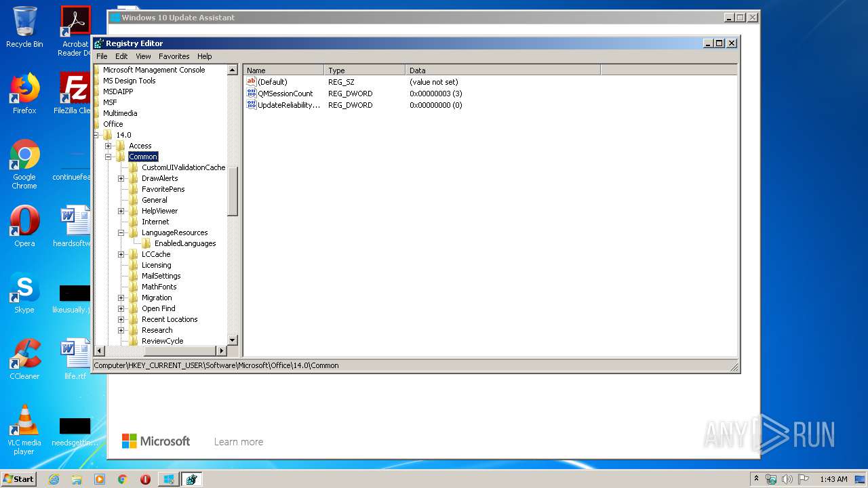
Task: Expand the LCCache key
Action: [121, 254]
